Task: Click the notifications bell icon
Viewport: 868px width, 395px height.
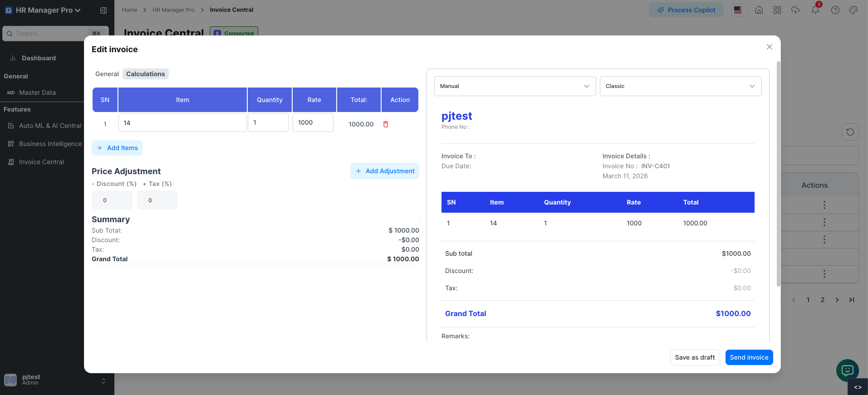Action: (x=815, y=10)
